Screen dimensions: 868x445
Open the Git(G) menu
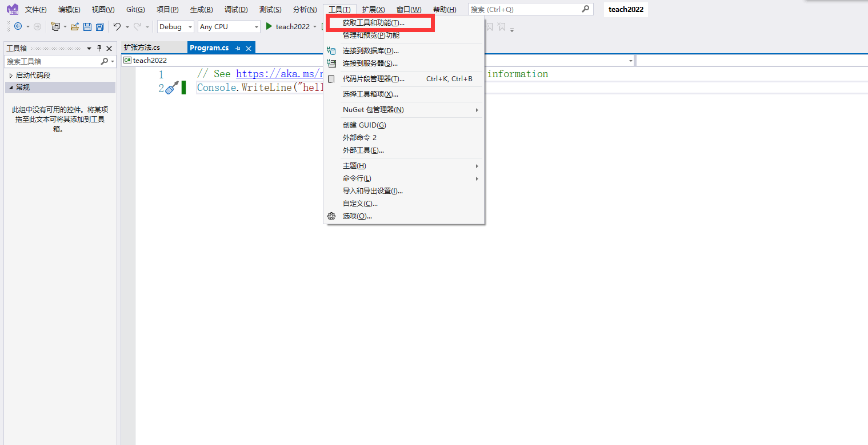[x=135, y=10]
